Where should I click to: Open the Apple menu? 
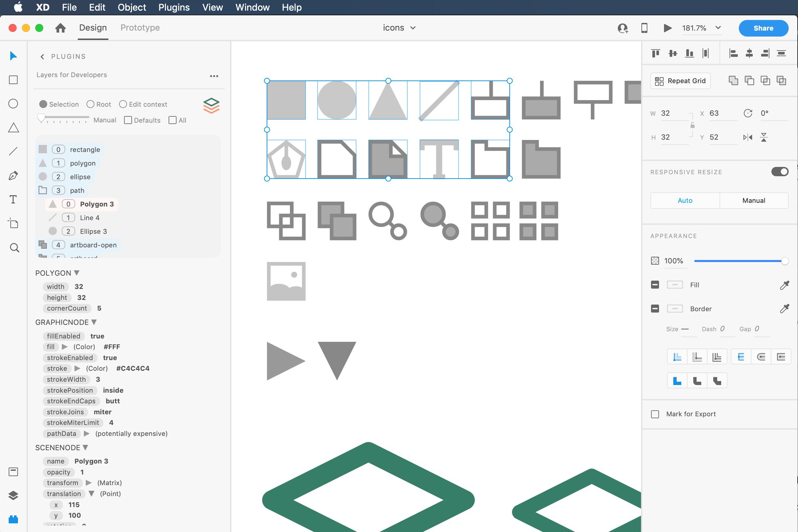click(x=18, y=7)
